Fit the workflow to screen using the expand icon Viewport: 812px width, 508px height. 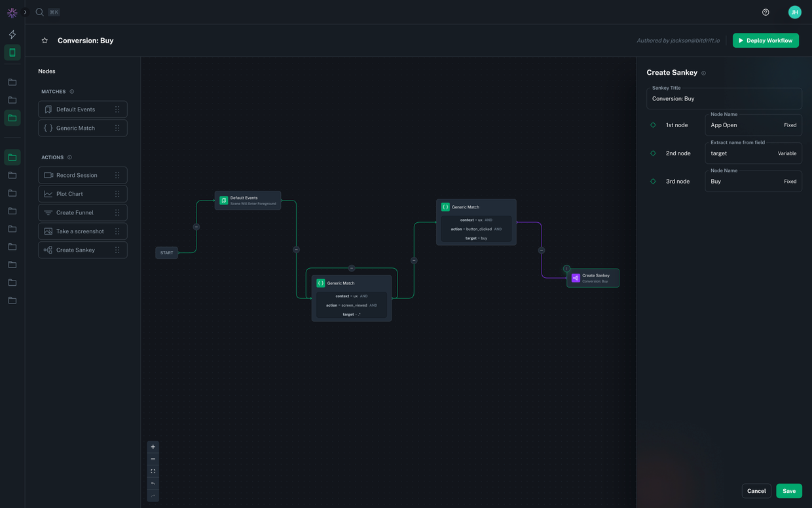[x=153, y=471]
